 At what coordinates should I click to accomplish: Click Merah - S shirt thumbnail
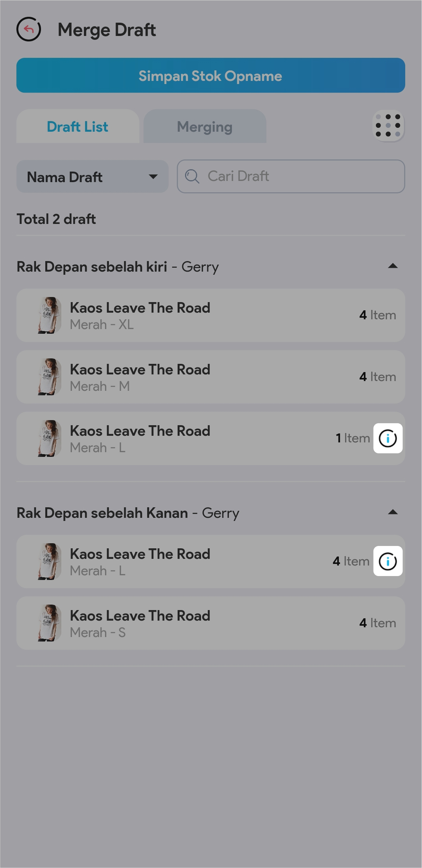point(49,623)
